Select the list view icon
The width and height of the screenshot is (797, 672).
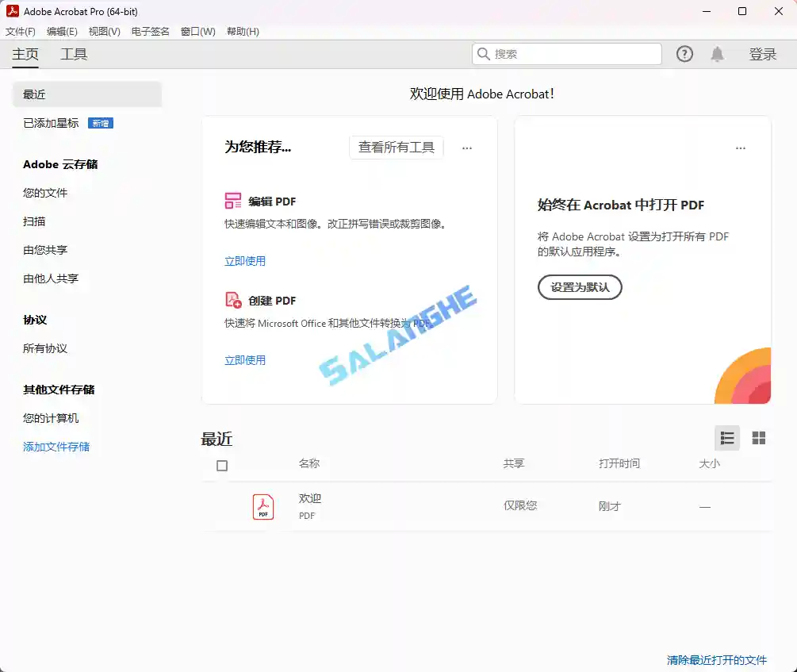pos(727,437)
